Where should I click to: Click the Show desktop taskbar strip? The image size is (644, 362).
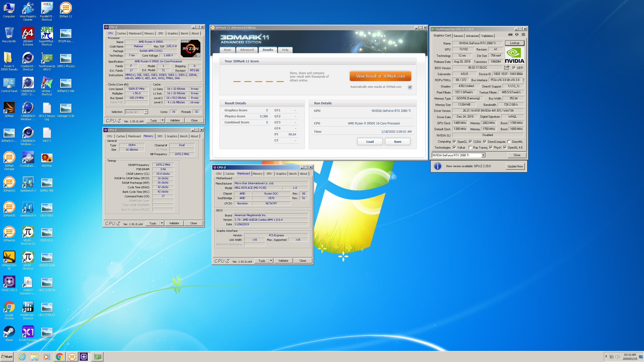[641, 356]
